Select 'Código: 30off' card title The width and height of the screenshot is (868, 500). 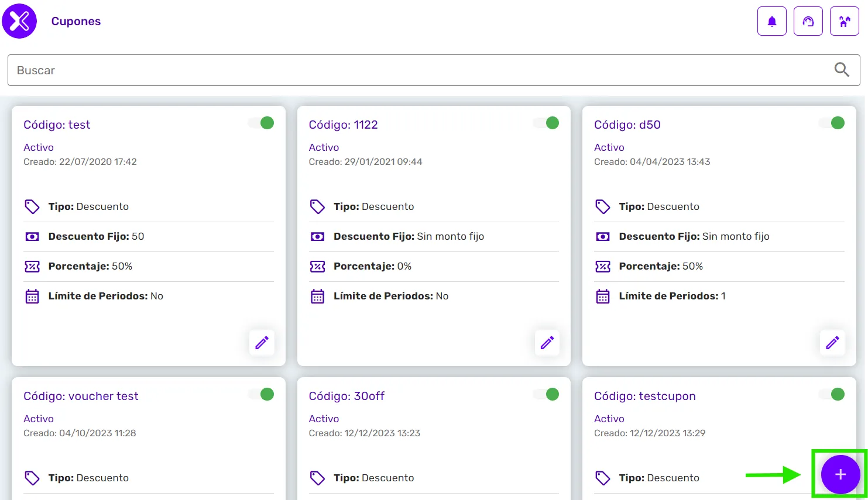pos(346,396)
